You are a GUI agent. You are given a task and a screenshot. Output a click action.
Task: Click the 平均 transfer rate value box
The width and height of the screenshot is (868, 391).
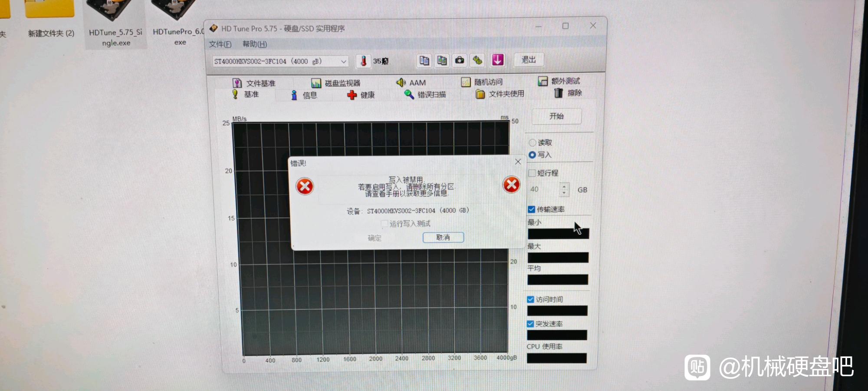[558, 279]
